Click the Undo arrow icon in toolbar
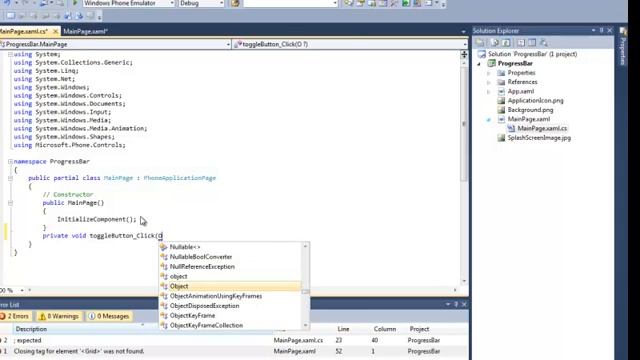Image resolution: width=640 pixels, height=360 pixels. tap(7, 3)
